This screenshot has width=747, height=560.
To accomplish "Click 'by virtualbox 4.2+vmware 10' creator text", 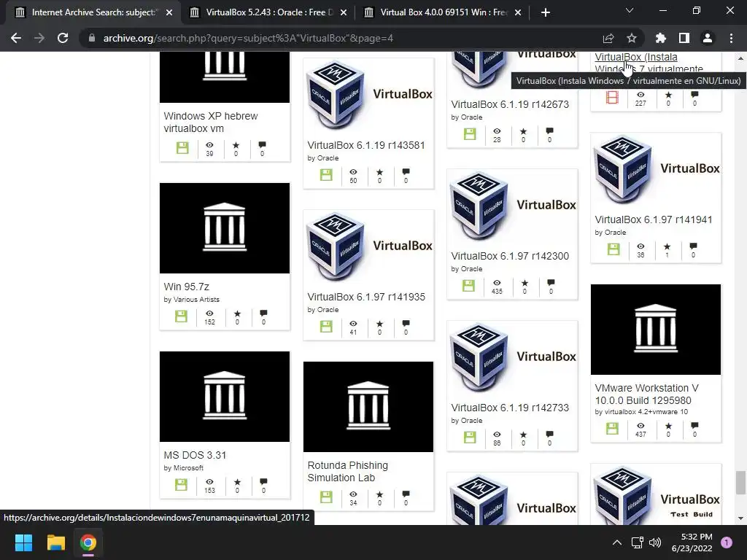I will click(641, 412).
